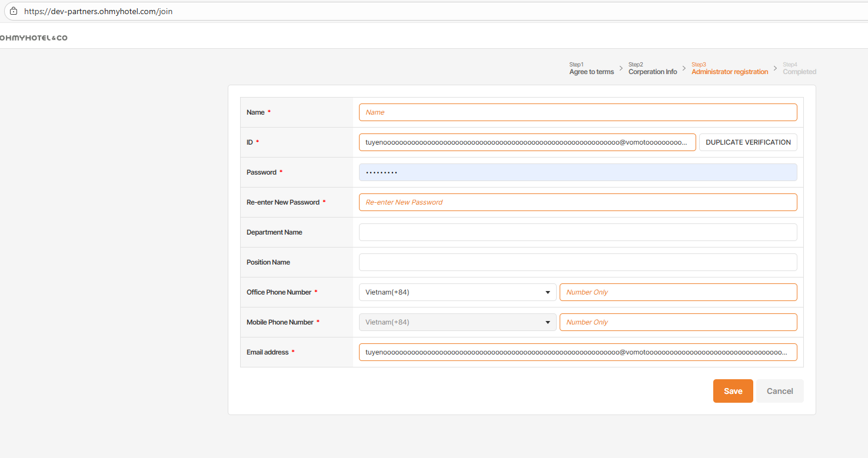The height and width of the screenshot is (458, 868).
Task: Click the site info lock icon
Action: (x=14, y=11)
